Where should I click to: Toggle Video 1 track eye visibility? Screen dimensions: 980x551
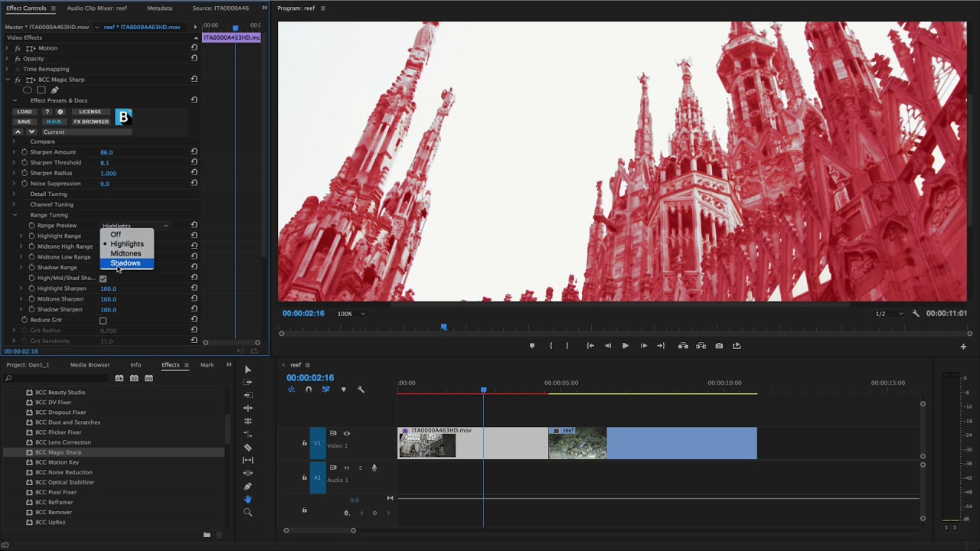pos(346,433)
